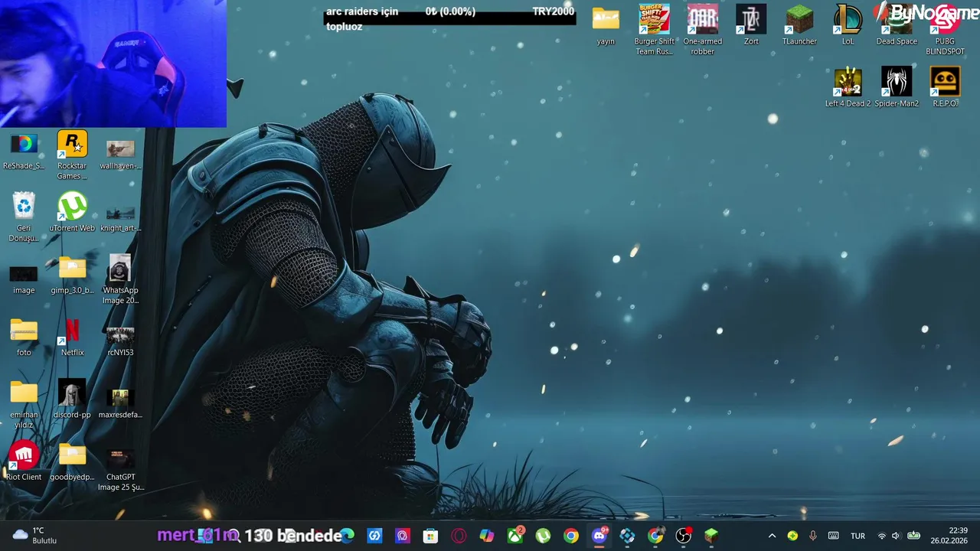
Task: Open the goodbyedpi folder
Action: pos(72,462)
